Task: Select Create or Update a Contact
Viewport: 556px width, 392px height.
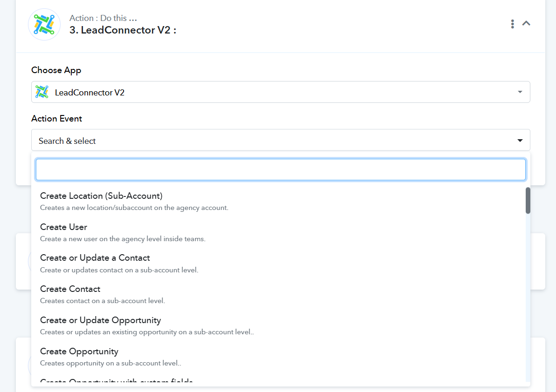Action: coord(95,258)
